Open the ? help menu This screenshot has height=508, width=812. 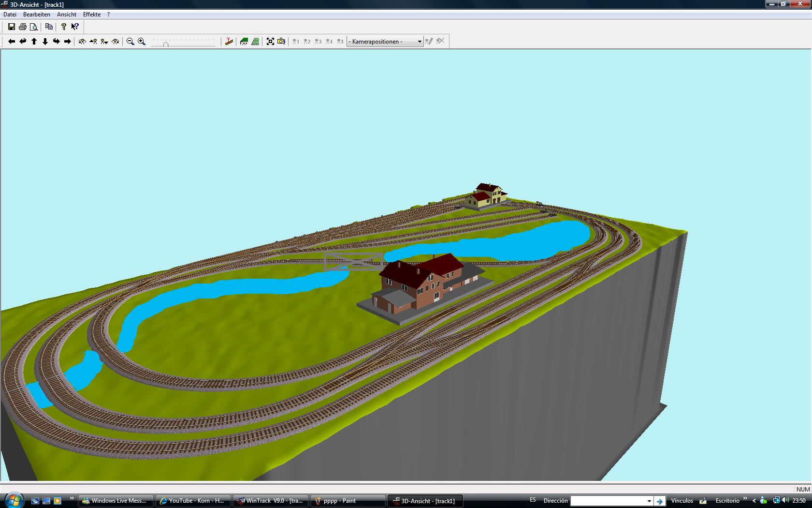(x=108, y=15)
